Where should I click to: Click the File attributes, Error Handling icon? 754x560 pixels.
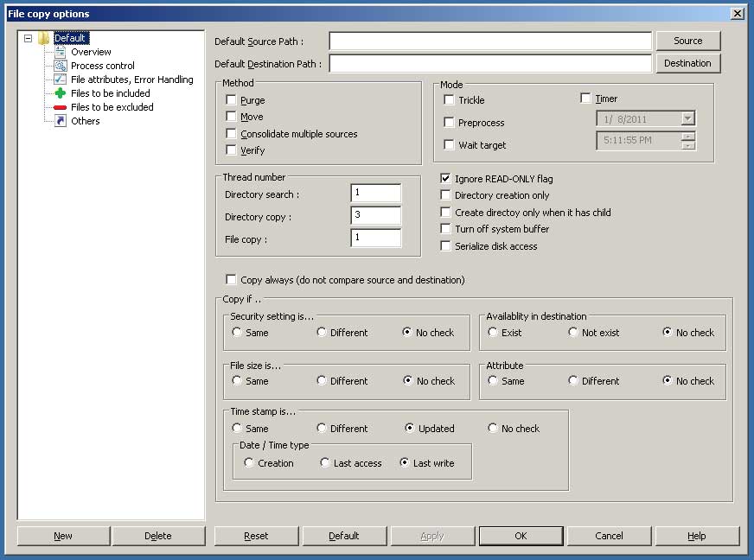[60, 80]
